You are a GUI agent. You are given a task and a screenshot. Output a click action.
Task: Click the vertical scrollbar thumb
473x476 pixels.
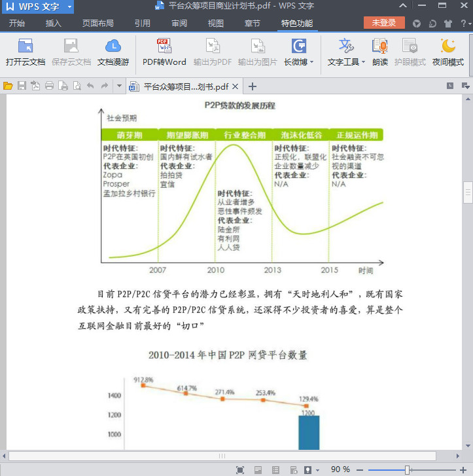[468, 192]
